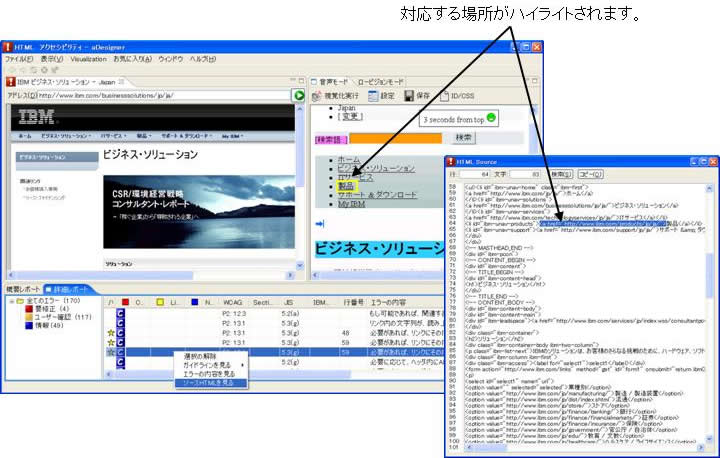Sort by the red problem column header
The width and height of the screenshot is (720, 458).
coord(125,302)
